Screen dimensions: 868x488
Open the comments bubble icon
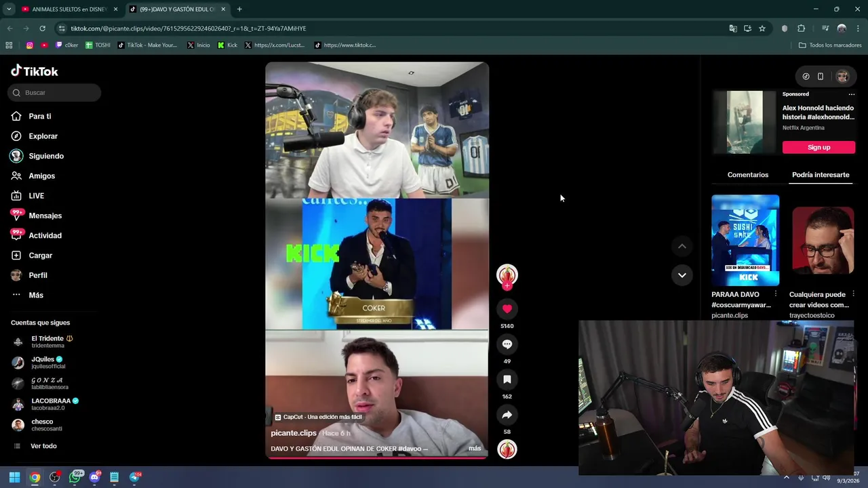pyautogui.click(x=507, y=344)
